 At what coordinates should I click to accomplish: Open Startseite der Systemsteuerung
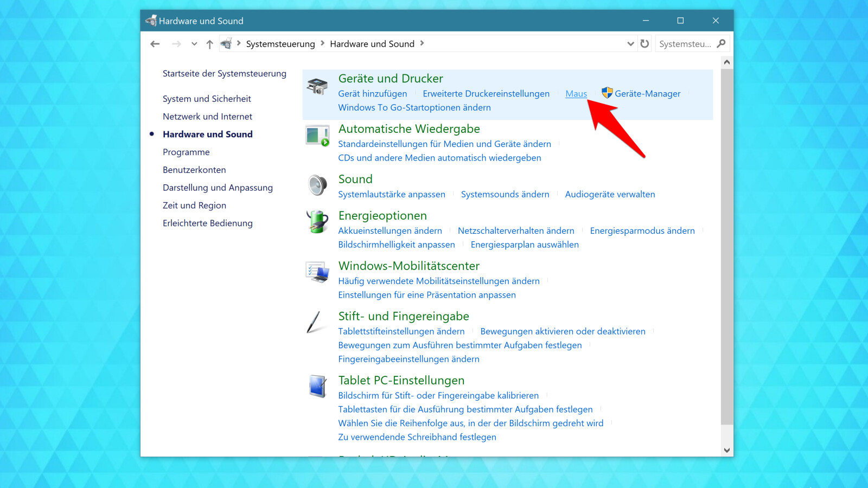(225, 74)
